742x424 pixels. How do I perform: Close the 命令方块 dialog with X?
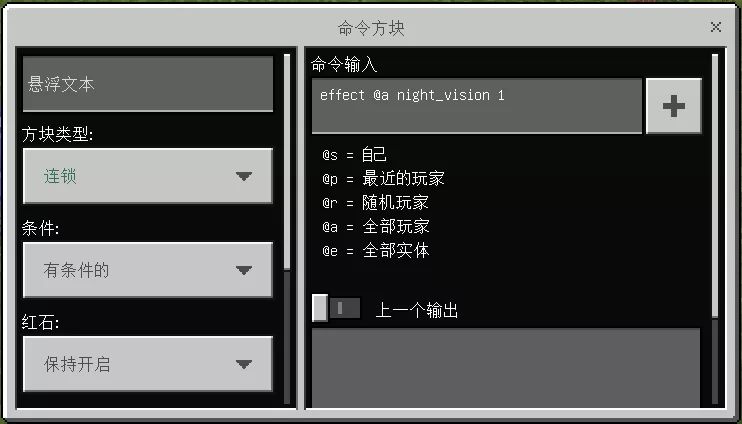tap(716, 27)
